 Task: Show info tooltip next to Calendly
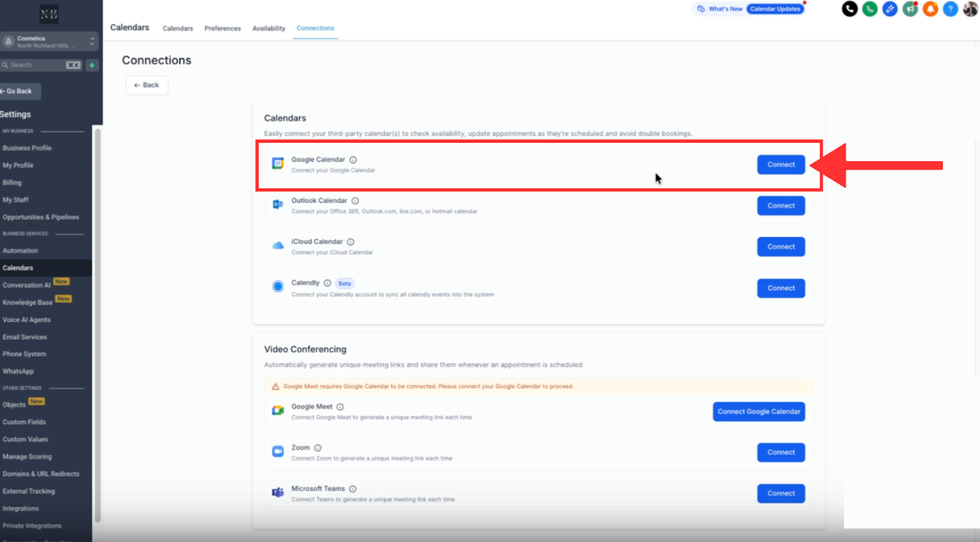(328, 283)
